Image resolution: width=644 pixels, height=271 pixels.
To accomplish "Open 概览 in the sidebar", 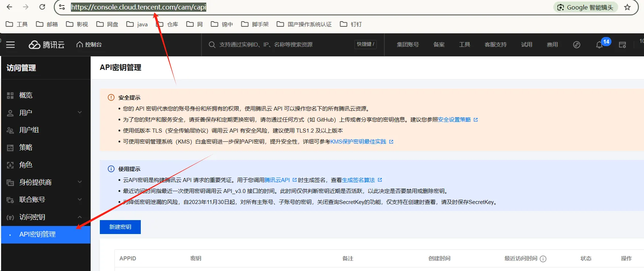I will [46, 95].
